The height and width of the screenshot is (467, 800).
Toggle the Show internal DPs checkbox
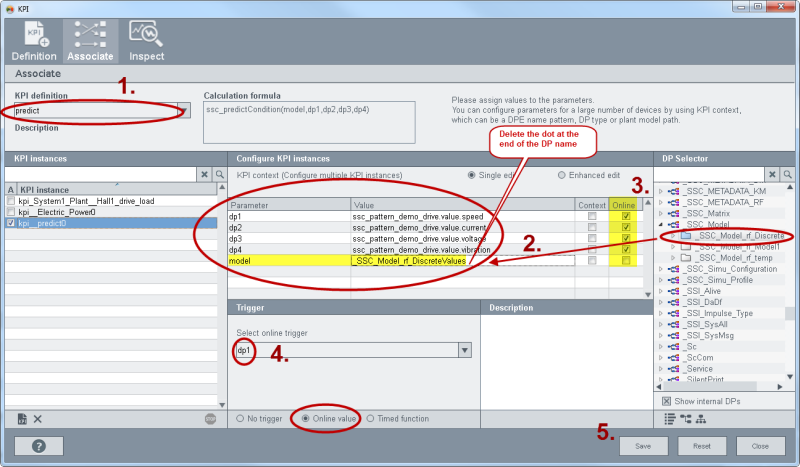[666, 401]
